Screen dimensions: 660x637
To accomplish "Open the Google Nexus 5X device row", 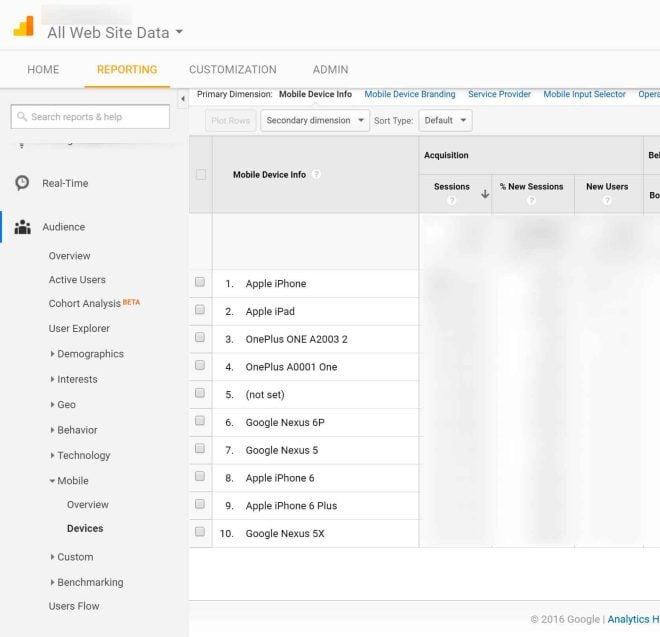I will (x=285, y=533).
